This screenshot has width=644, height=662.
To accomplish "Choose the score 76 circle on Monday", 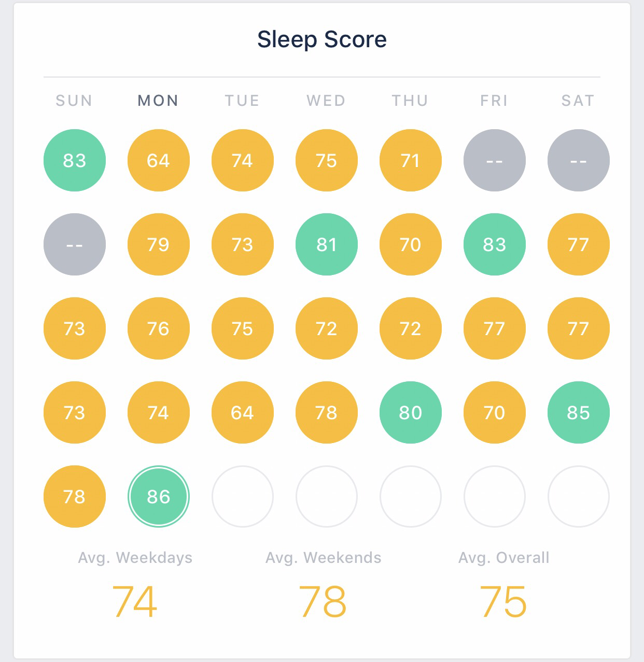I will (x=158, y=328).
